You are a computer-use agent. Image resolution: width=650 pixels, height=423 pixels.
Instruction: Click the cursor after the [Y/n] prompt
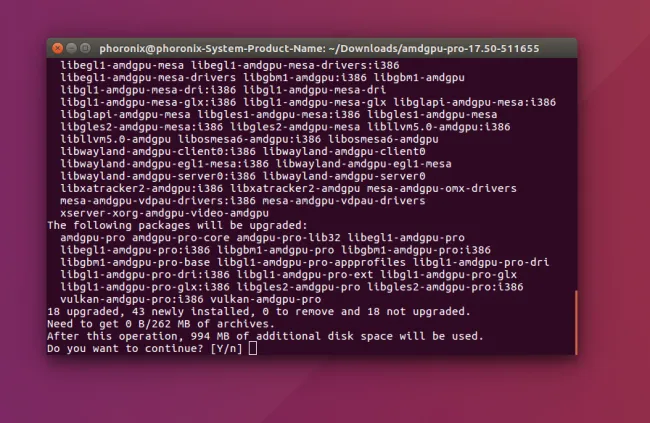(x=253, y=348)
